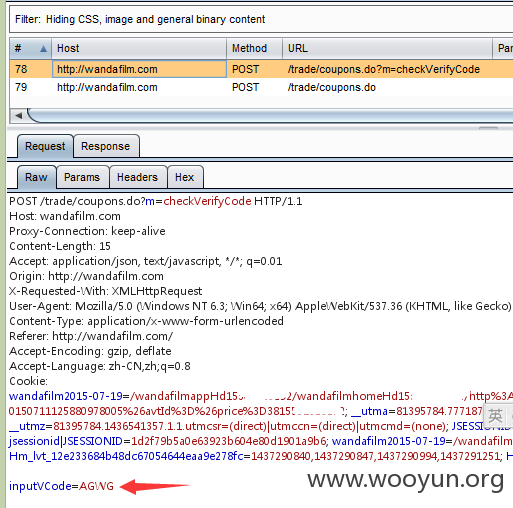
Task: Sort by the Host column header
Action: point(139,48)
